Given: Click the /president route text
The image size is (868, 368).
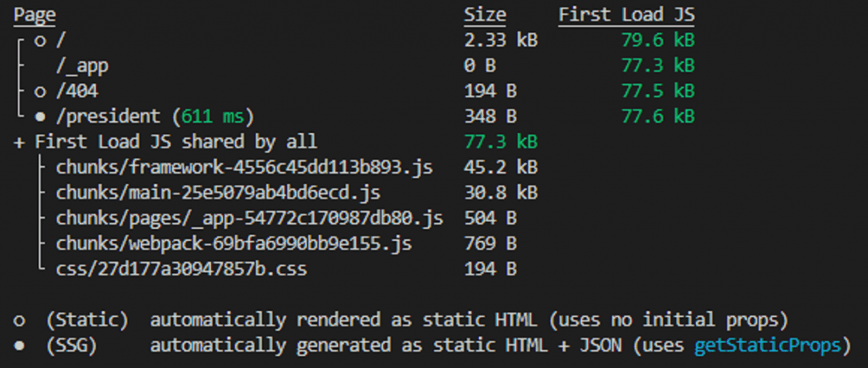Looking at the screenshot, I should point(108,117).
